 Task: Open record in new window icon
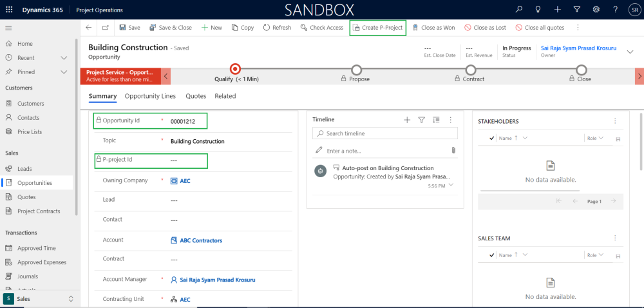[106, 28]
